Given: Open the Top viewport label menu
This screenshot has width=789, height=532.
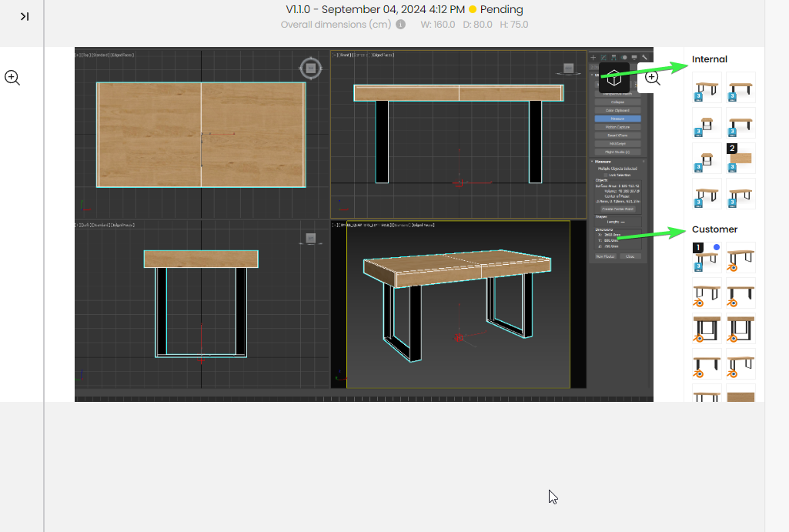Looking at the screenshot, I should click(85, 55).
